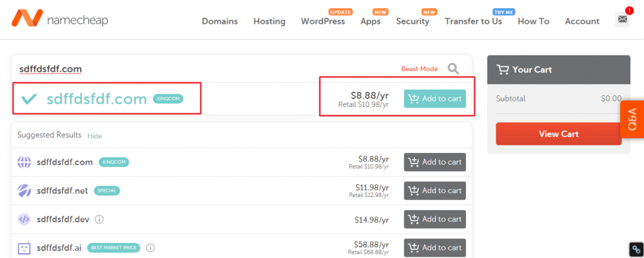This screenshot has width=644, height=258.
Task: Hide the Suggested Results list
Action: pyautogui.click(x=94, y=136)
